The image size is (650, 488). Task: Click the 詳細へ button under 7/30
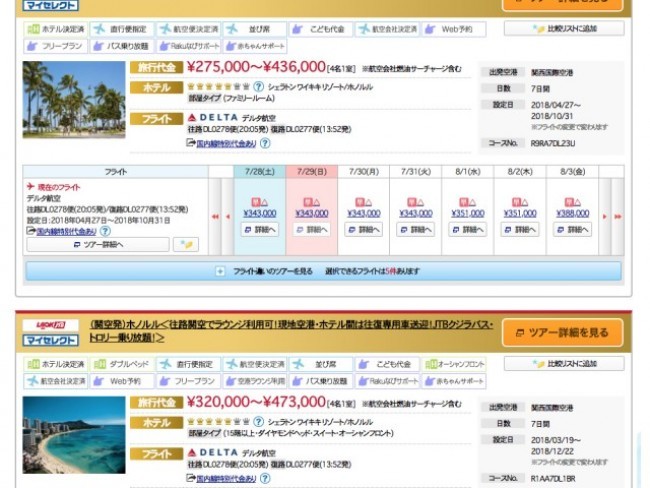364,229
